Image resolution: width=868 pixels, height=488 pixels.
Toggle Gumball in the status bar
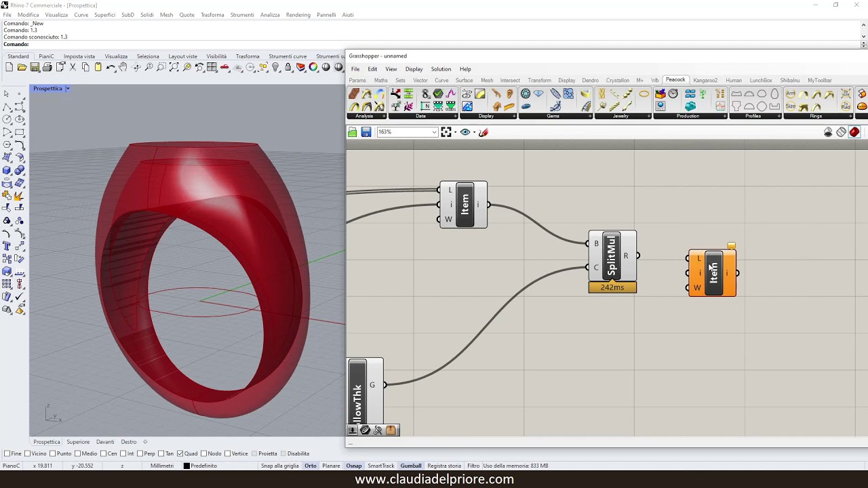coord(411,466)
